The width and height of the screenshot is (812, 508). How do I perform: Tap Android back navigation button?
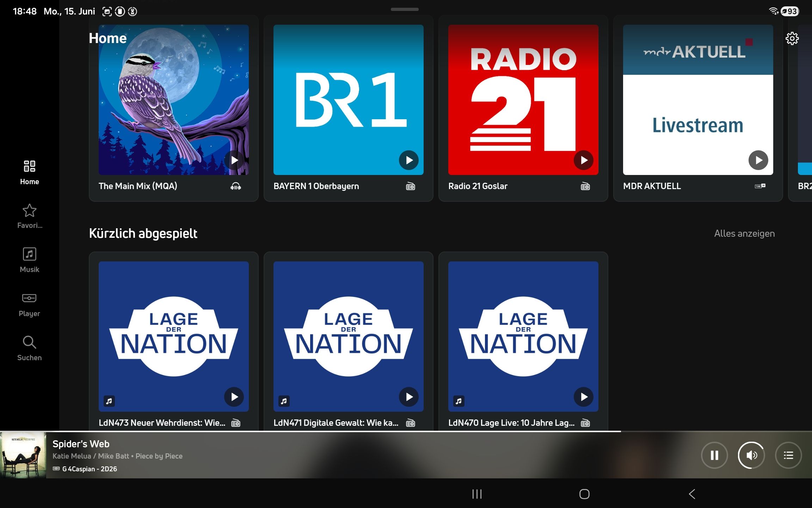point(692,494)
